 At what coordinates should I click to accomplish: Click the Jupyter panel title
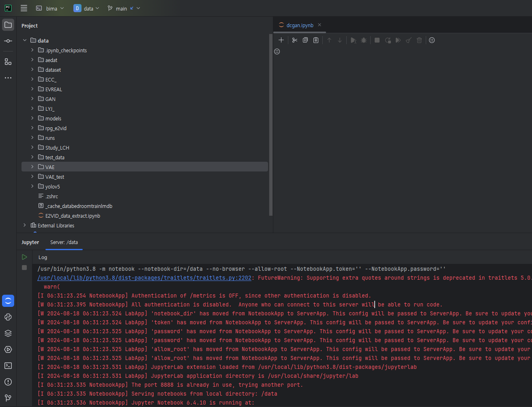(30, 242)
